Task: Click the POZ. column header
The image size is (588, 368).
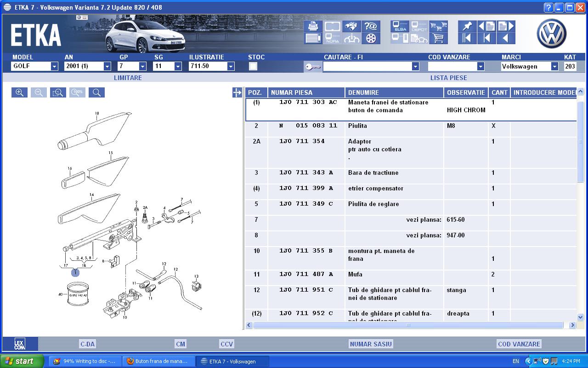Action: pos(256,92)
